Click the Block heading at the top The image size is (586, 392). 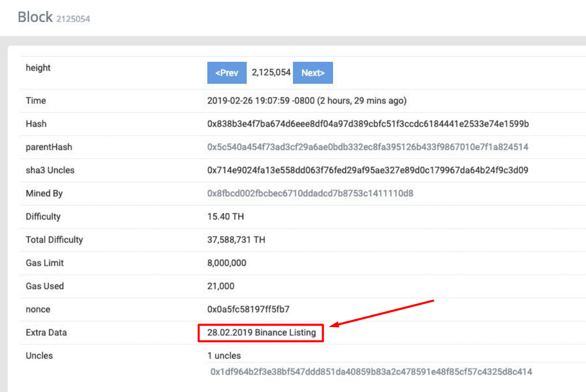[x=35, y=17]
